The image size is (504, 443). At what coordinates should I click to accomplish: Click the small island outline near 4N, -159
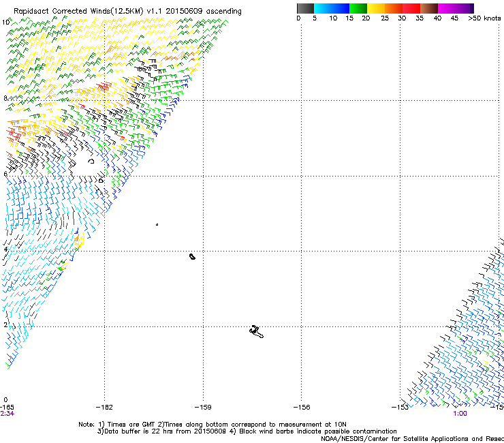[192, 256]
